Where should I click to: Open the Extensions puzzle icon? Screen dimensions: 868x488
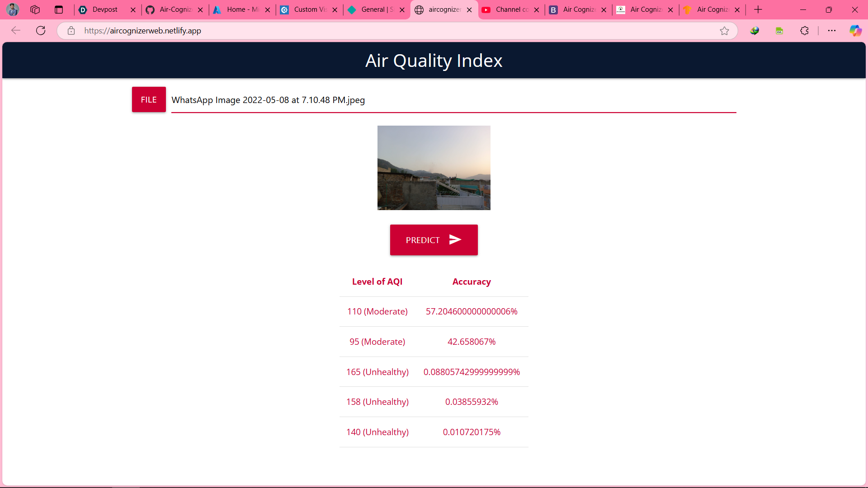pyautogui.click(x=804, y=31)
